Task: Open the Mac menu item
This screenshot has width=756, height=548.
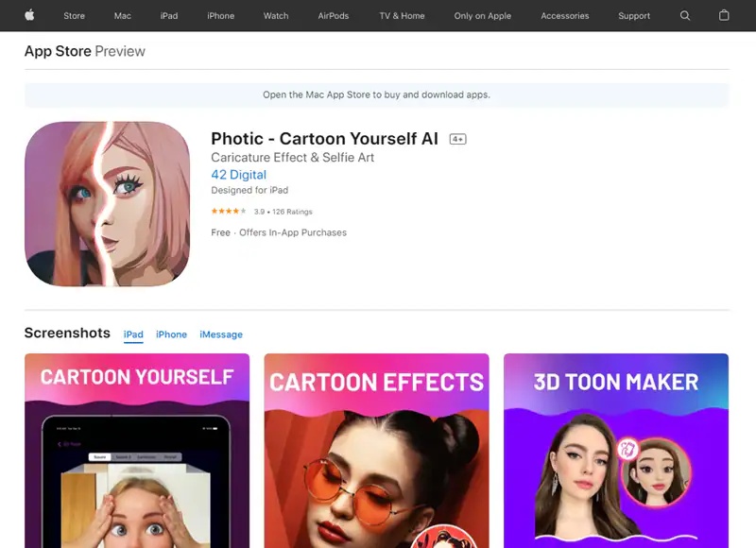Action: coord(123,16)
